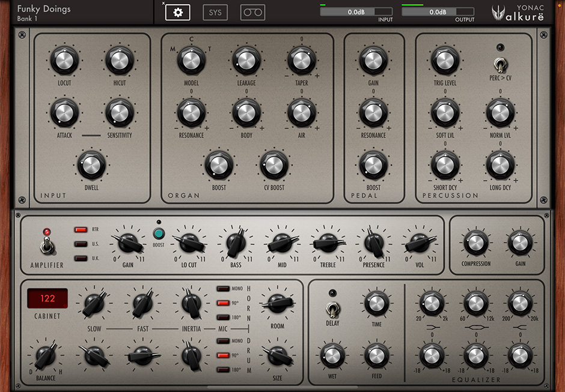Click the teal amplifier BOOST button

click(x=159, y=234)
